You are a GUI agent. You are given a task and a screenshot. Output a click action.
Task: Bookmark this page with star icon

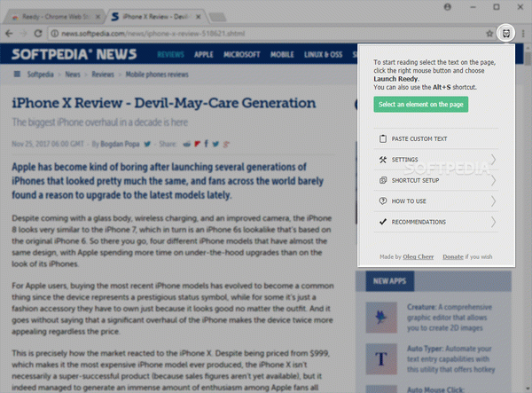click(x=489, y=33)
